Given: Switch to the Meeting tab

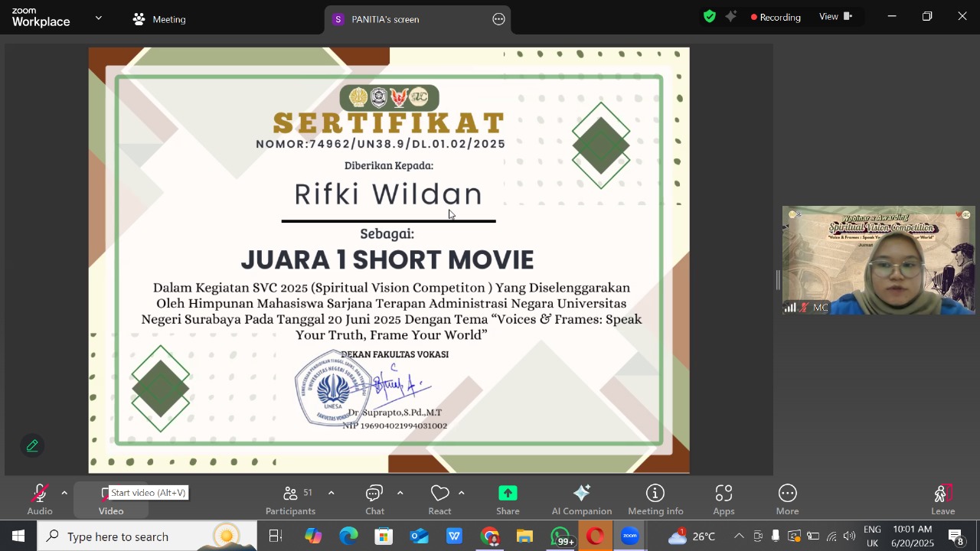Looking at the screenshot, I should point(159,19).
